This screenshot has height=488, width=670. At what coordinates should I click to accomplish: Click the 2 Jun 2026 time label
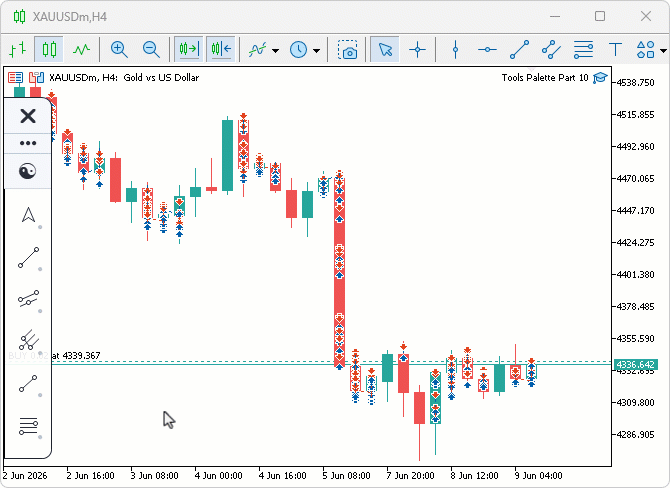tap(25, 476)
